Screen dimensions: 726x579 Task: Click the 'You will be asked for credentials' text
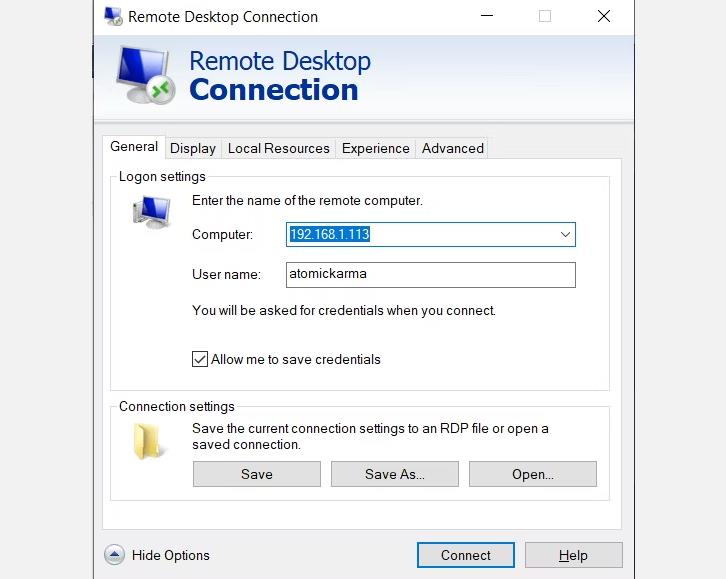[344, 310]
